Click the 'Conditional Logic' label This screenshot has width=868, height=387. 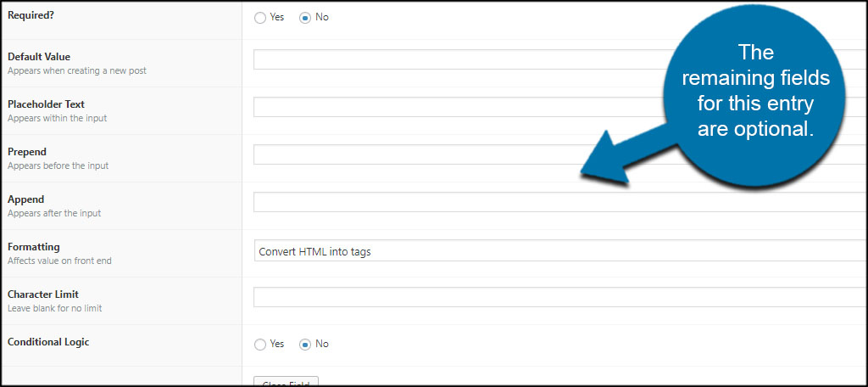tap(48, 342)
